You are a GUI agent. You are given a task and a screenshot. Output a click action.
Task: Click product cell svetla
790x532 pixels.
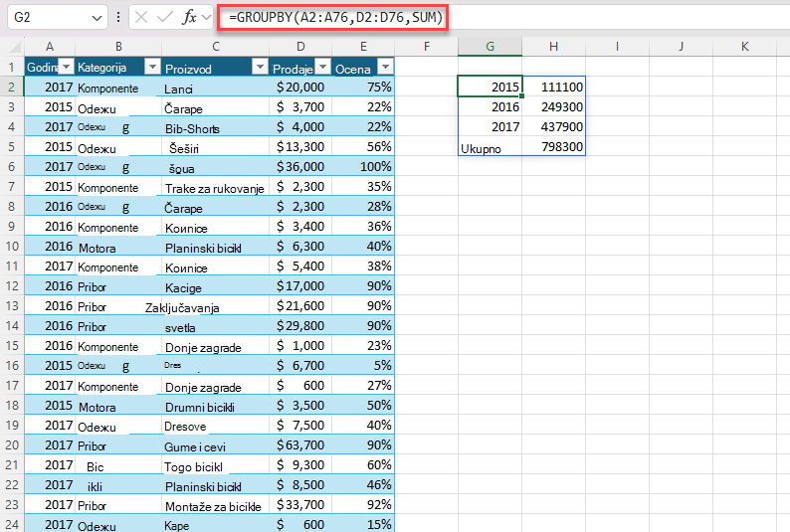[216, 325]
